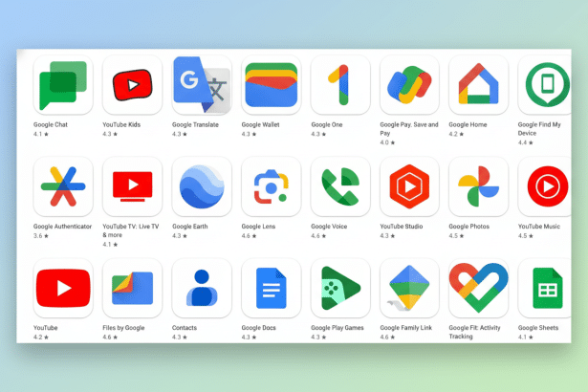This screenshot has height=392, width=588.
Task: Click "Google Fit: Activity Tracking" label
Action: pyautogui.click(x=475, y=332)
